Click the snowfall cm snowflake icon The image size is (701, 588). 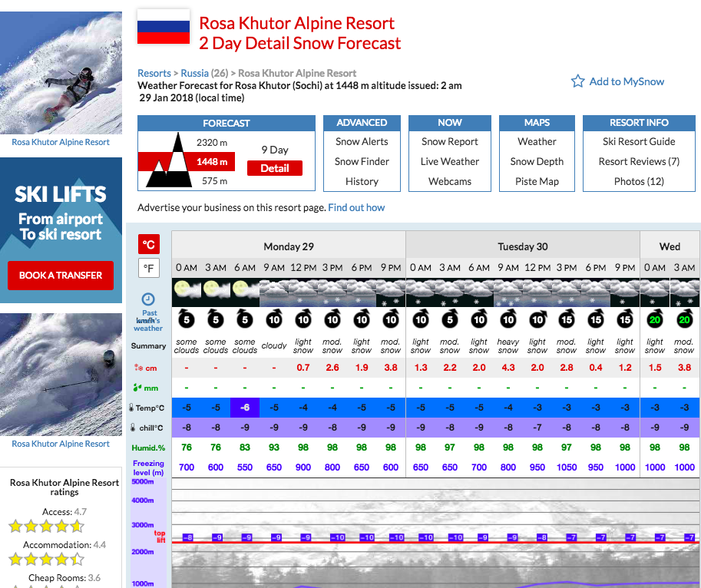[139, 368]
